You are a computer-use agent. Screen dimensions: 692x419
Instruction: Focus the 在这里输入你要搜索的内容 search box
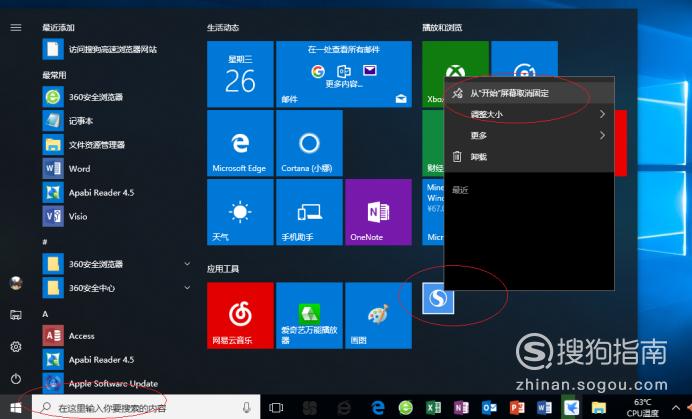(x=146, y=408)
